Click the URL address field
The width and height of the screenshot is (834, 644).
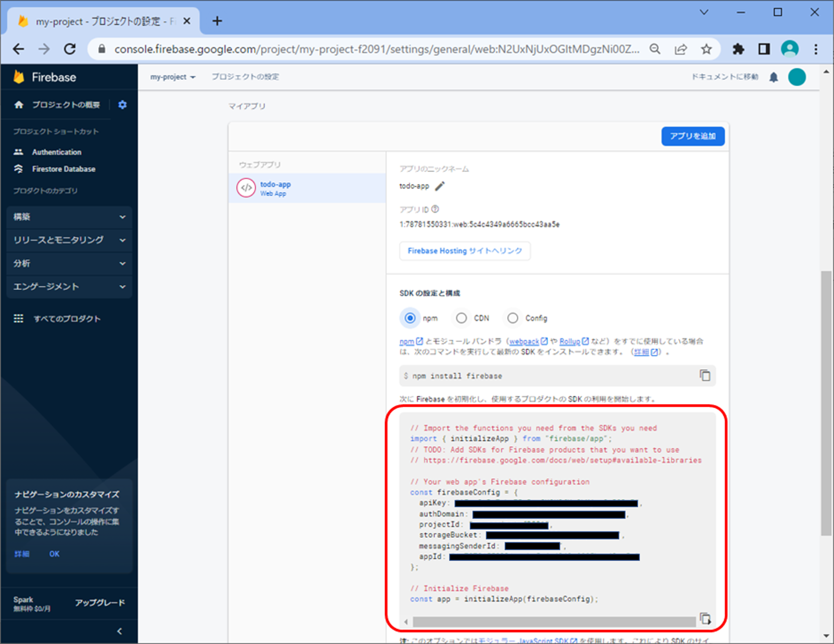point(377,49)
